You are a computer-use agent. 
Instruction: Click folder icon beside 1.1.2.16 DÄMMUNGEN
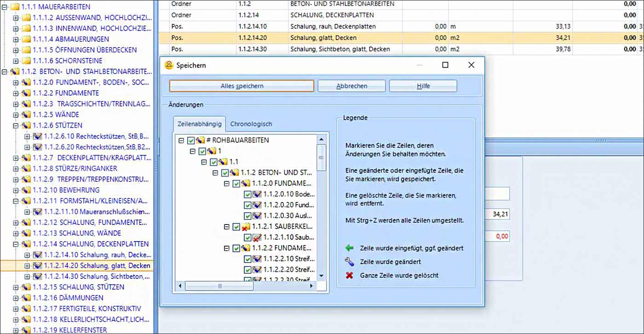click(x=26, y=298)
